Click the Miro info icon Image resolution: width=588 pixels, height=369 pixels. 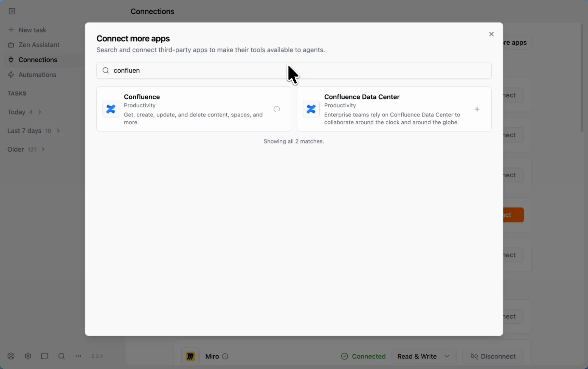coord(225,356)
